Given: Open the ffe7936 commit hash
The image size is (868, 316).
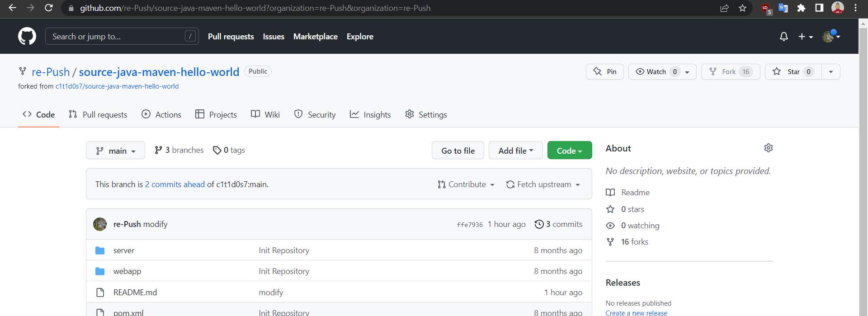Looking at the screenshot, I should (x=470, y=225).
